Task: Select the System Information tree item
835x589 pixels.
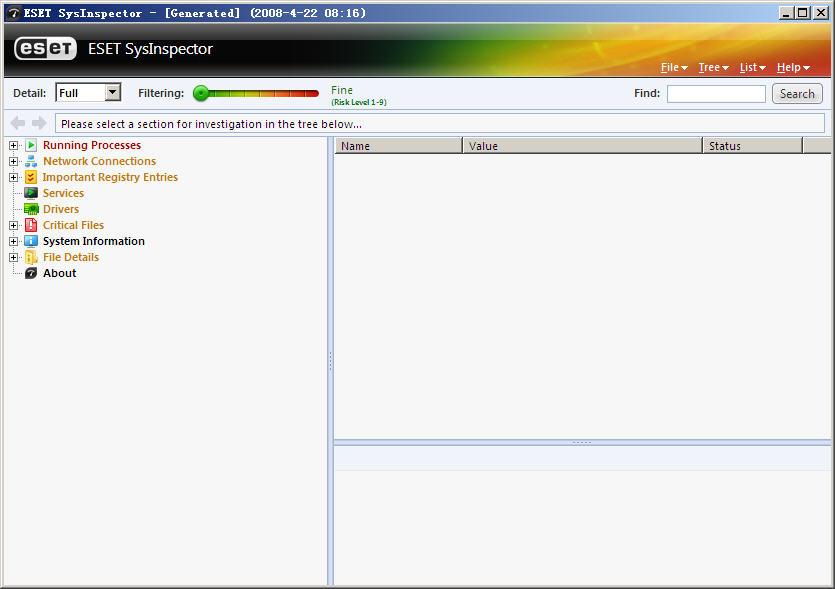Action: [x=94, y=241]
